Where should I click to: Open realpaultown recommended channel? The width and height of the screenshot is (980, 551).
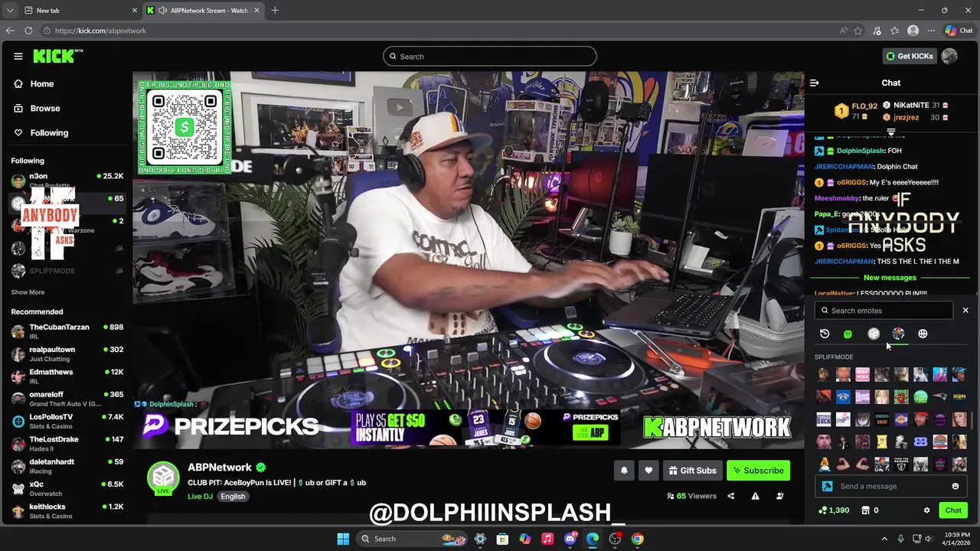pyautogui.click(x=67, y=354)
